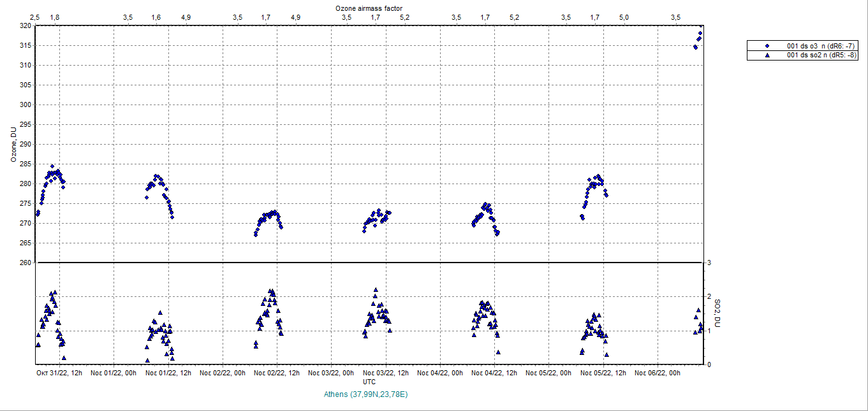Click the 290 tick on the ozone axis
Screen dimensions: 868x411
(x=25, y=144)
